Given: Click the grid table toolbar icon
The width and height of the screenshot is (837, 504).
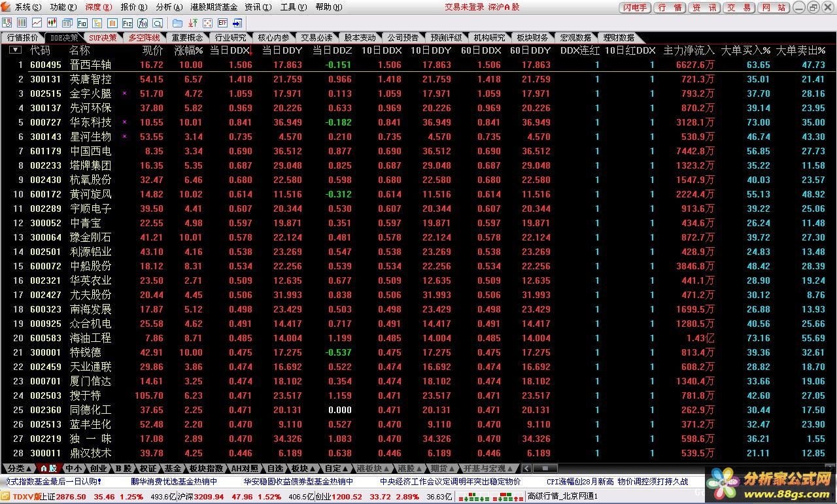Looking at the screenshot, I should tap(22, 23).
